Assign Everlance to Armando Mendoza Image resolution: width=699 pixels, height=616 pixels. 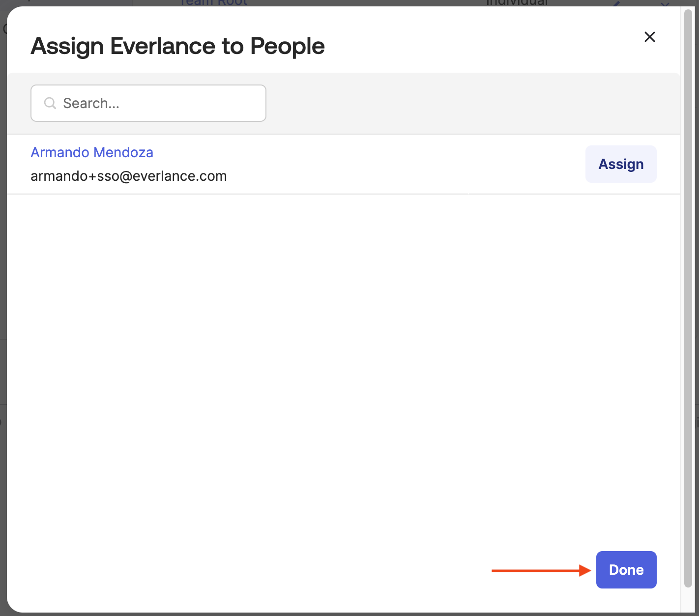click(620, 164)
